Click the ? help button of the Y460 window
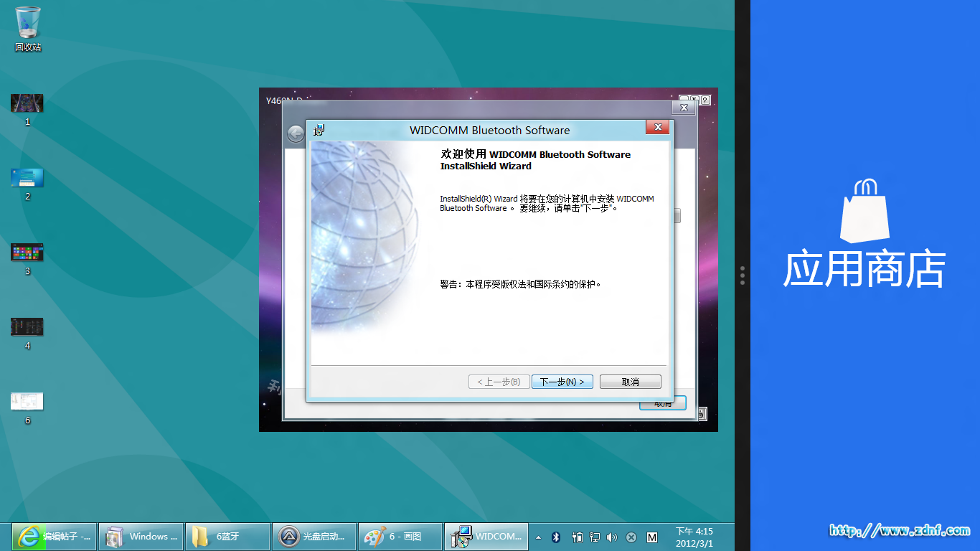This screenshot has width=980, height=551. 705,100
